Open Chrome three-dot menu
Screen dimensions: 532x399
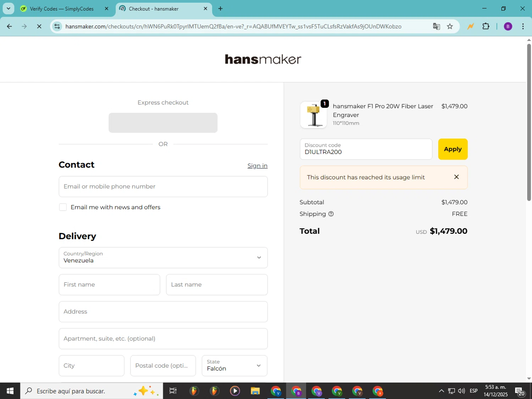(x=523, y=26)
